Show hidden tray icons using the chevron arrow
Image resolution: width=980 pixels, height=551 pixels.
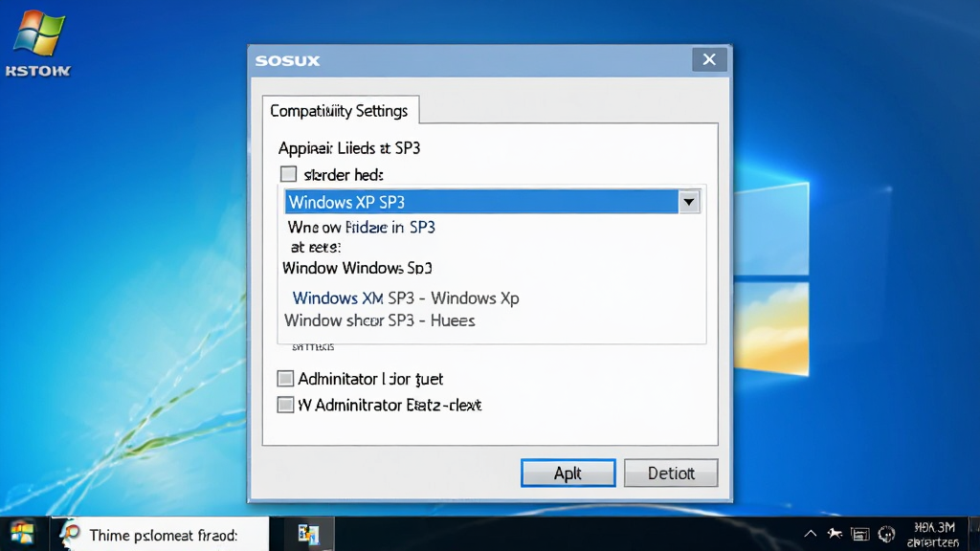click(x=810, y=534)
